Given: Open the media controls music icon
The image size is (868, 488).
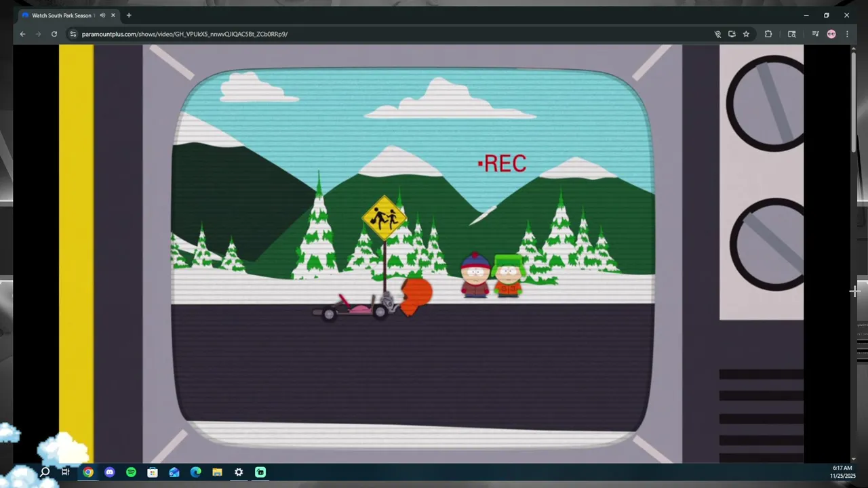Looking at the screenshot, I should [x=816, y=34].
